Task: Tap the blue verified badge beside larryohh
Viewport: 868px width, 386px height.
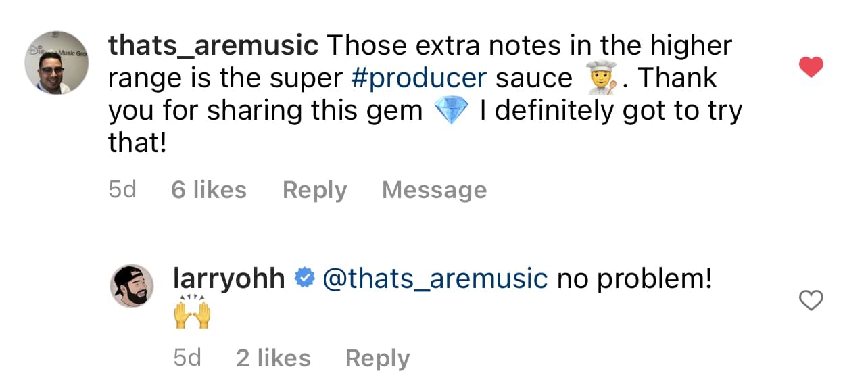Action: pos(304,278)
